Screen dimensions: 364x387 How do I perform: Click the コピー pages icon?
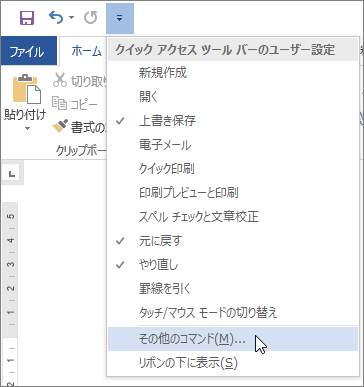(x=59, y=104)
